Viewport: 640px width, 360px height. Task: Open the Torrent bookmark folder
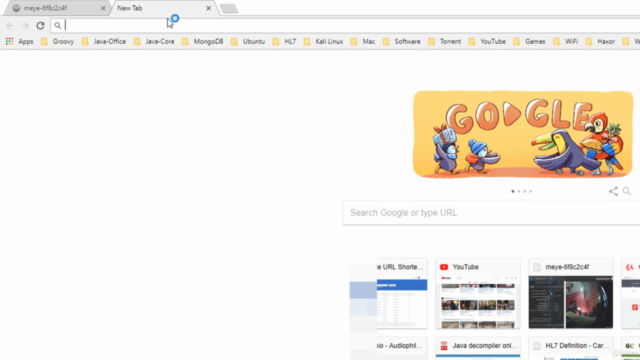444,42
